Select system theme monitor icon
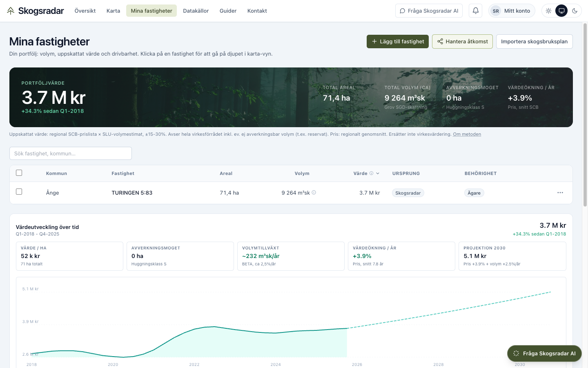The height and width of the screenshot is (368, 588). coord(562,11)
